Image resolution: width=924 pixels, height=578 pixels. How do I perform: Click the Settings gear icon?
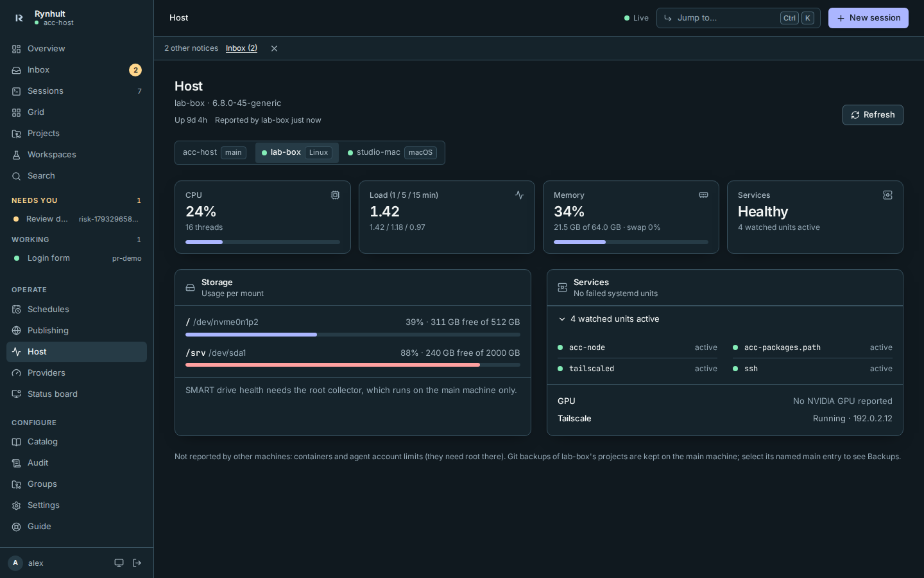(x=17, y=505)
